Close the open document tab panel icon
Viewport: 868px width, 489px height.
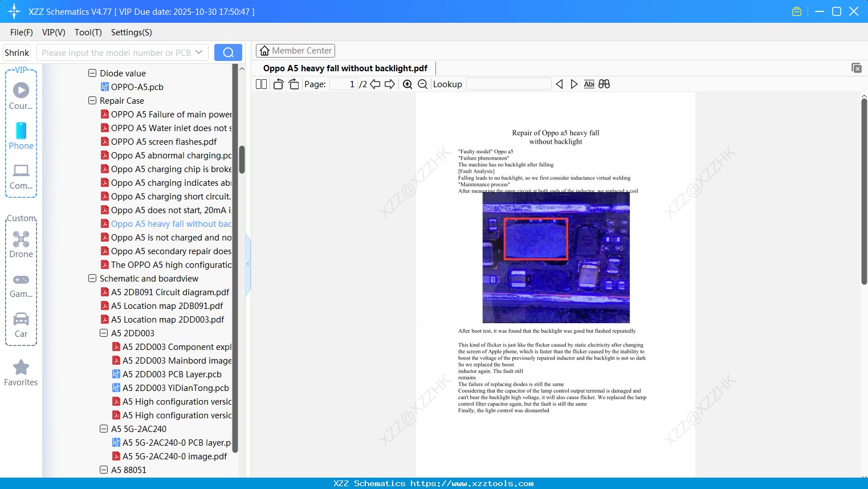tap(856, 68)
